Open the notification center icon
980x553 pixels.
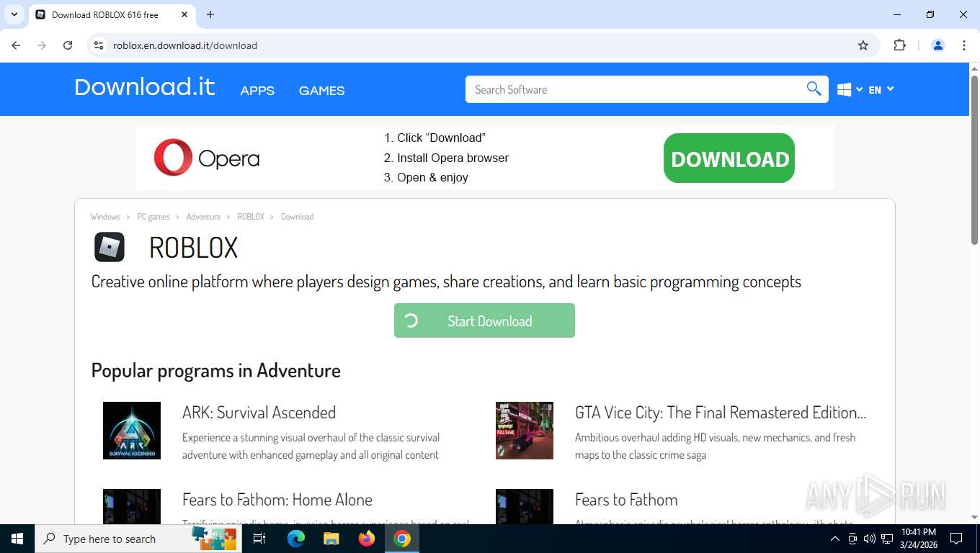tap(956, 539)
